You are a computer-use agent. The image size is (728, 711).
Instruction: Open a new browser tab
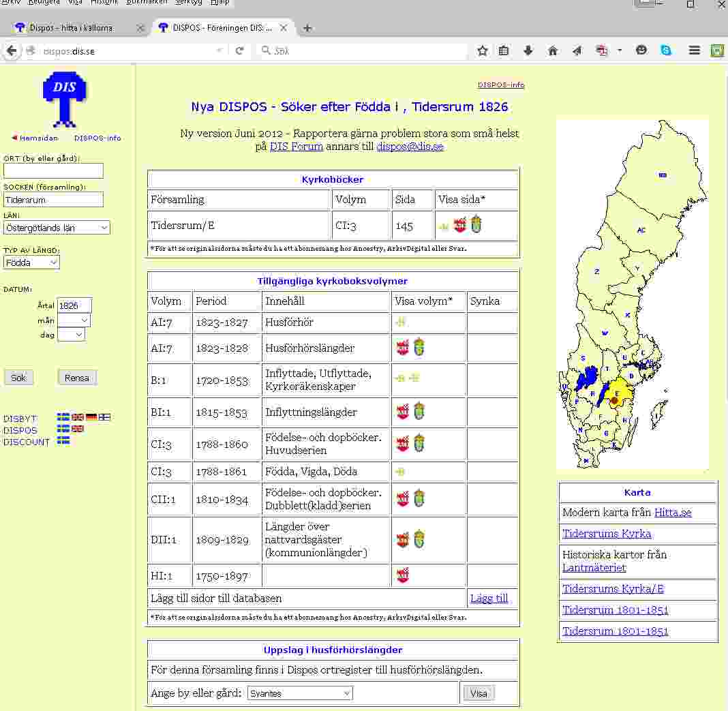(307, 28)
